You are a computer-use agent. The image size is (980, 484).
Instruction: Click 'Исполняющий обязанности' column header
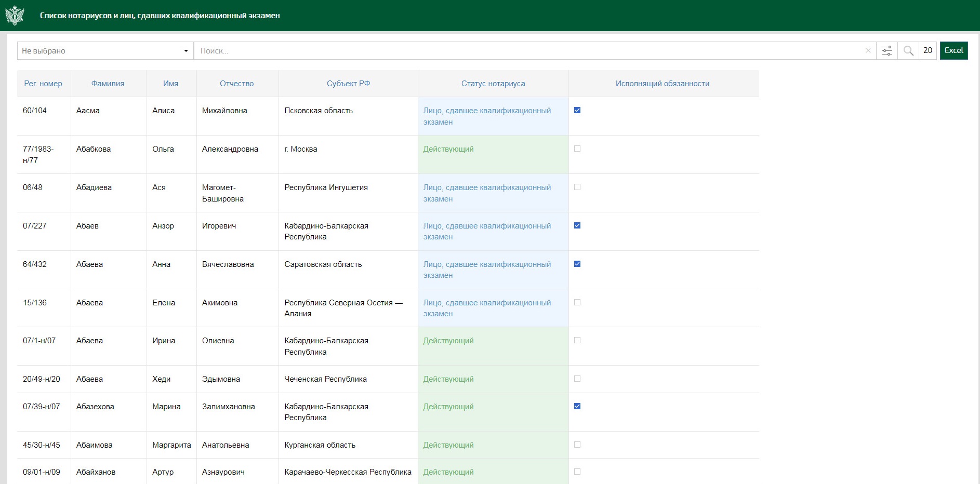pos(662,84)
